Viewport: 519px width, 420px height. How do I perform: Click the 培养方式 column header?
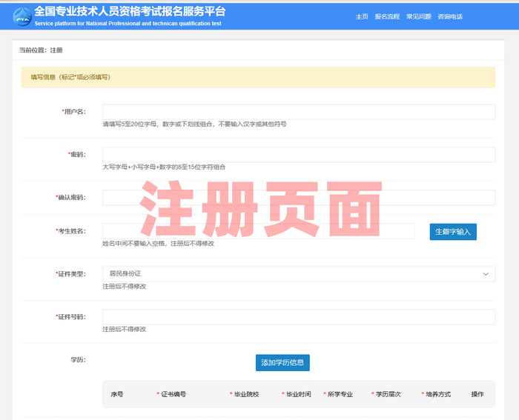click(437, 395)
